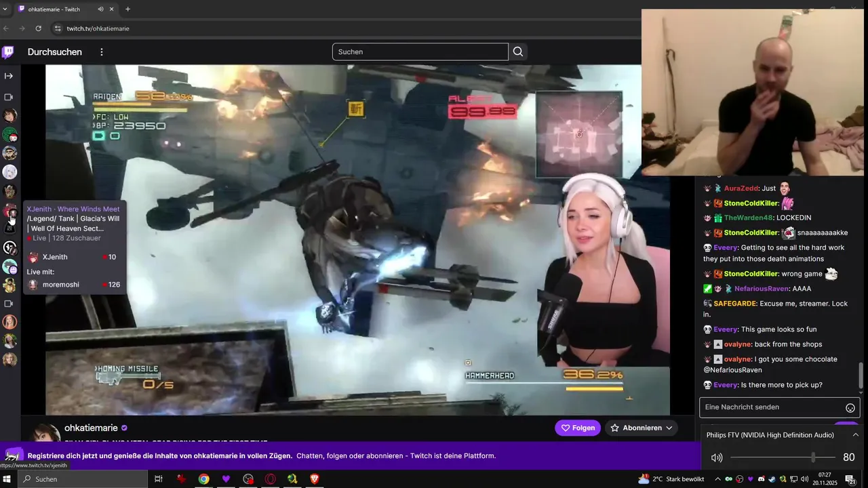Open the three-dot menu beside Durchsuchen
Image resolution: width=868 pixels, height=488 pixels.
(102, 52)
